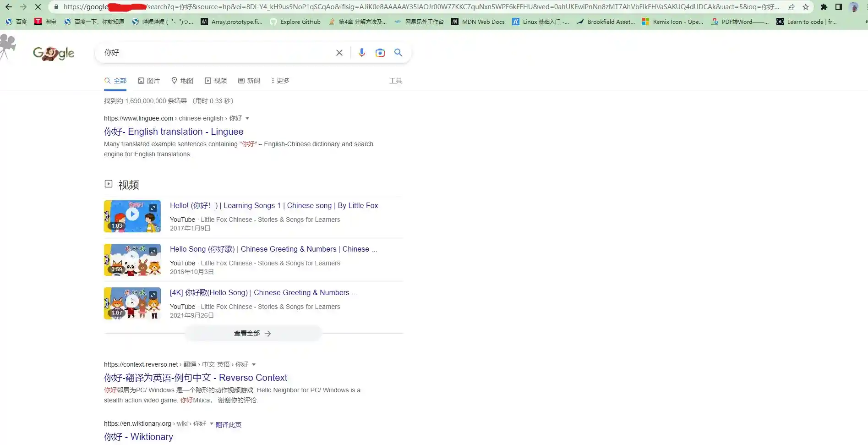
Task: Open the Hello Song Chinese Greeting video link
Action: [273, 249]
